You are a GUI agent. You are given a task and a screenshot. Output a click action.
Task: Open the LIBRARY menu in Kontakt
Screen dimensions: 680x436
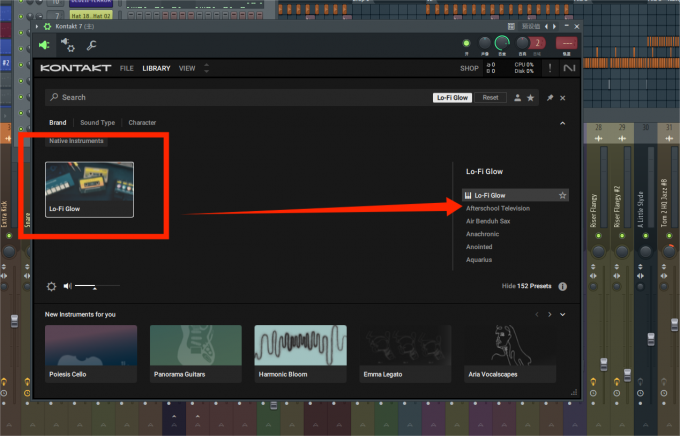coord(156,69)
